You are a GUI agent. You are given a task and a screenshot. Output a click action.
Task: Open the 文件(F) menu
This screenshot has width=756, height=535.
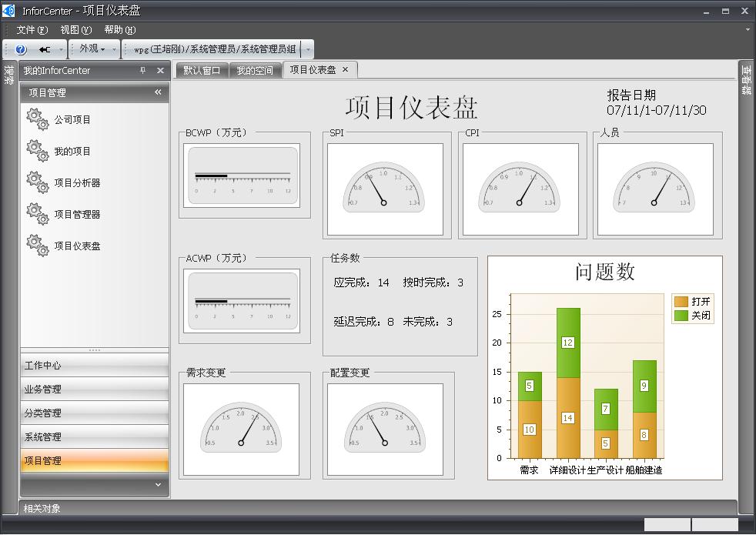pos(32,30)
